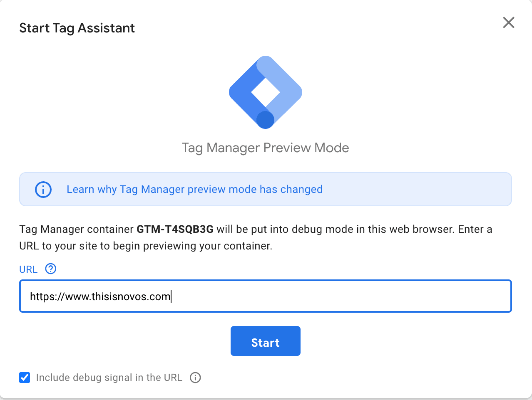Click the blue 'URL' field label

pyautogui.click(x=28, y=269)
